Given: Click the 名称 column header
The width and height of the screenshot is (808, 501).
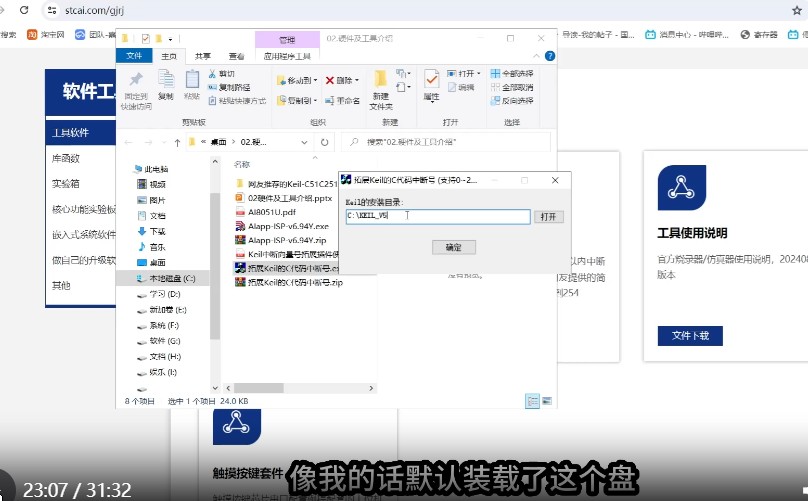Looking at the screenshot, I should point(242,164).
